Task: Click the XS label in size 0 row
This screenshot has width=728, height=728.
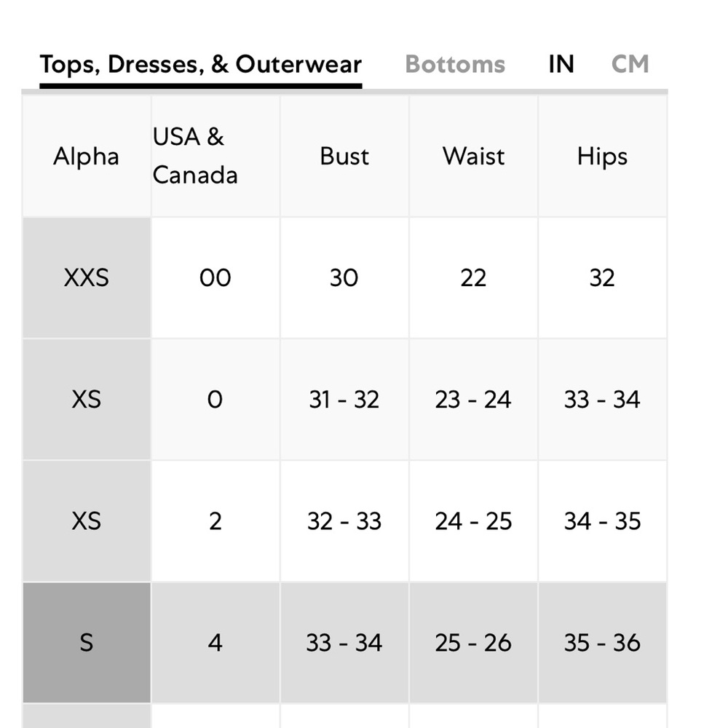Action: coord(86,399)
